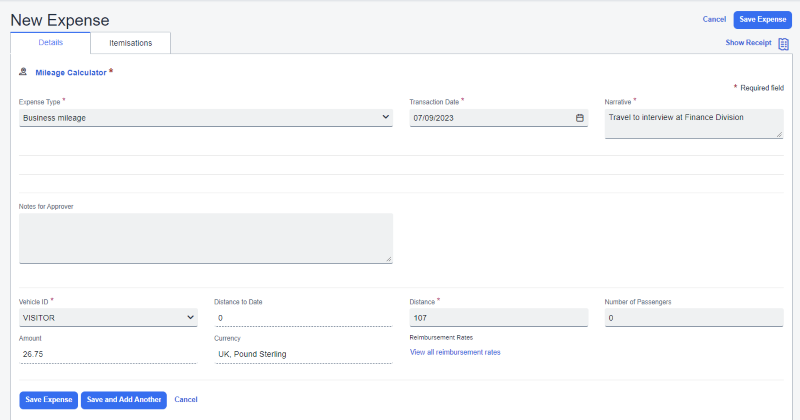Switch to the Itemisations tab

click(130, 43)
